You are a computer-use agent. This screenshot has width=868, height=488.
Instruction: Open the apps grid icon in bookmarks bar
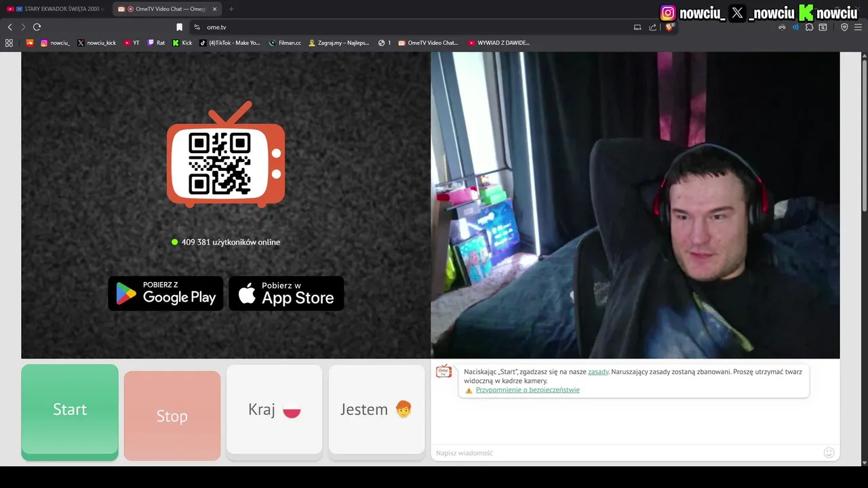pyautogui.click(x=9, y=43)
